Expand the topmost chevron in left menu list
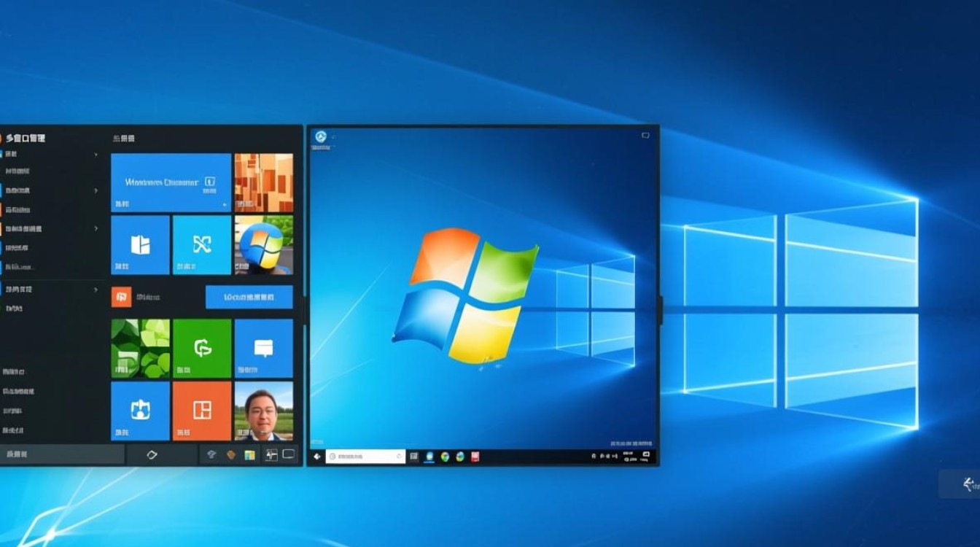Screen dimensions: 980x547 pos(96,155)
